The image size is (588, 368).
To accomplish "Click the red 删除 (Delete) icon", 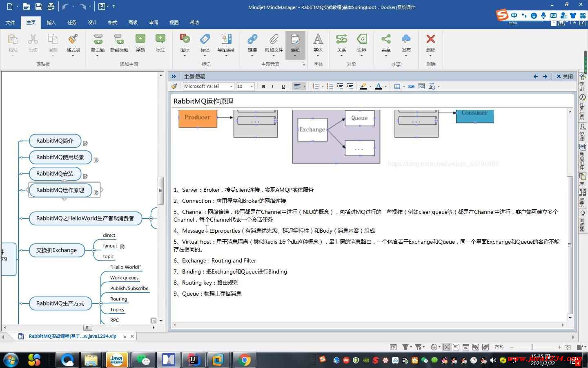I will point(430,39).
